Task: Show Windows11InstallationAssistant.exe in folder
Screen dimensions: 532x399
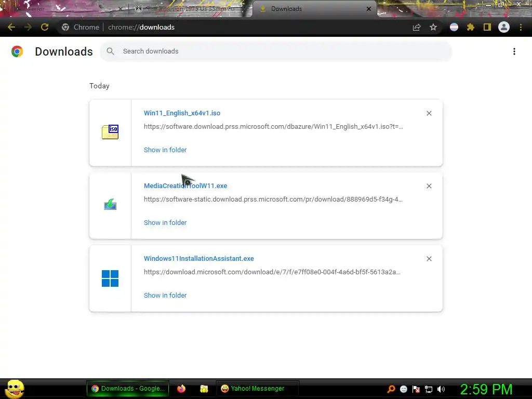Action: tap(165, 296)
